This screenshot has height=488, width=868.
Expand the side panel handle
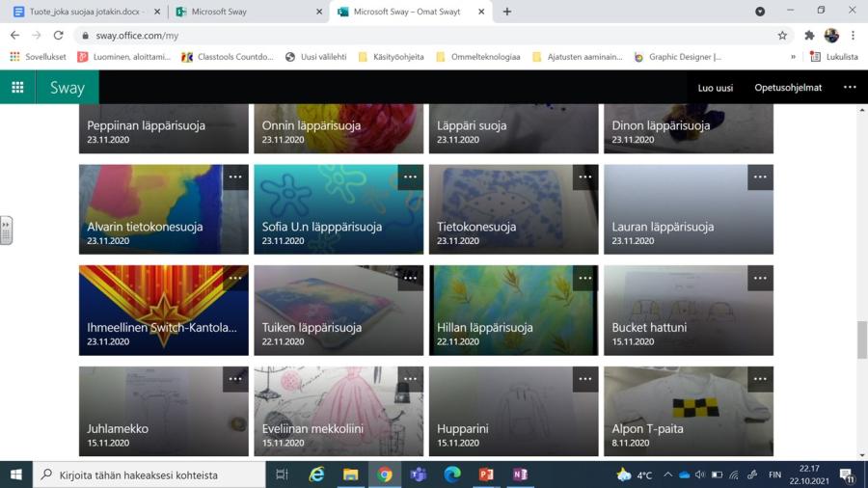pyautogui.click(x=6, y=230)
